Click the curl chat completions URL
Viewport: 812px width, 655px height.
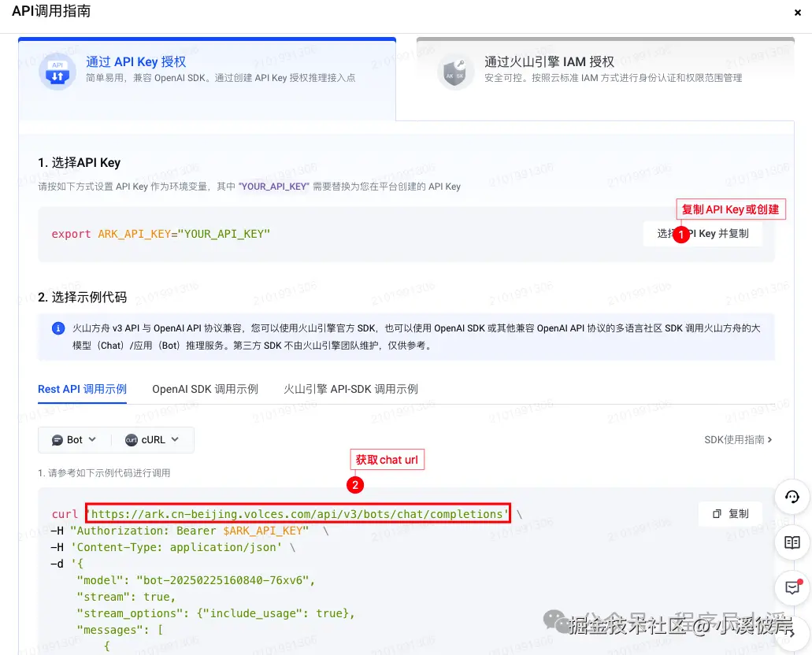click(298, 513)
